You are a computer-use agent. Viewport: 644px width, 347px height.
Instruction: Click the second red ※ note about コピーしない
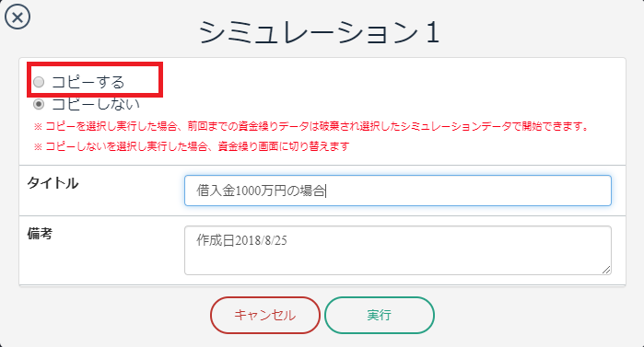click(x=192, y=146)
